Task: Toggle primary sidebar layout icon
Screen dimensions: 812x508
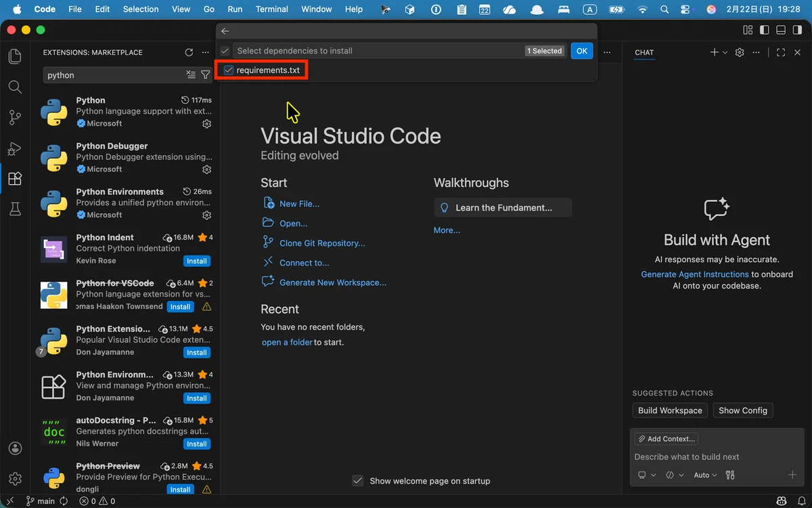Action: pyautogui.click(x=765, y=30)
